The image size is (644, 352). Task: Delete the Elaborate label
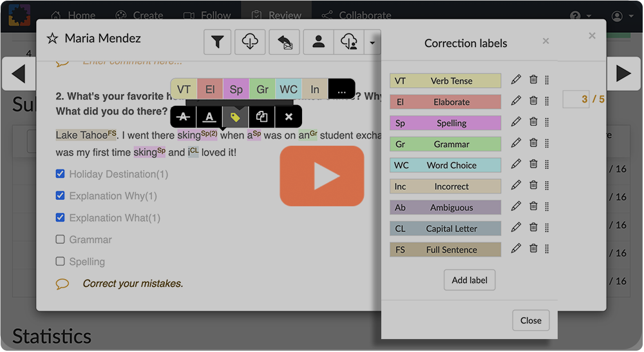pyautogui.click(x=533, y=101)
